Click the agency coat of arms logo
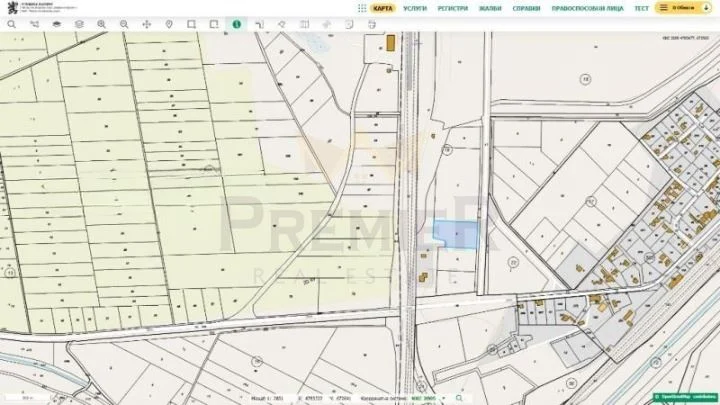 tap(11, 7)
